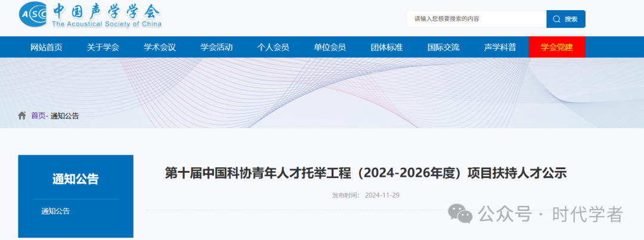Viewport: 644px width, 240px height.
Task: Open 单位会员 menu item
Action: 330,47
